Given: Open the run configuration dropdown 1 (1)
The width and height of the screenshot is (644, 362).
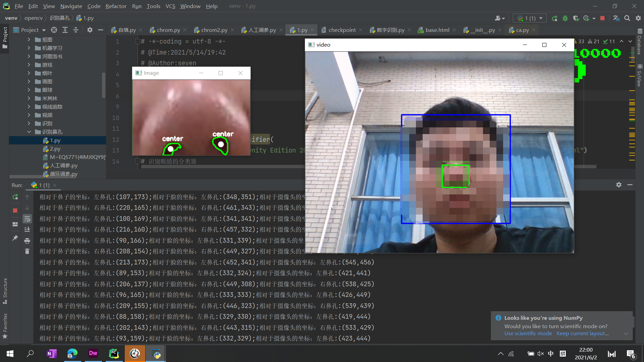Looking at the screenshot, I should tap(530, 18).
